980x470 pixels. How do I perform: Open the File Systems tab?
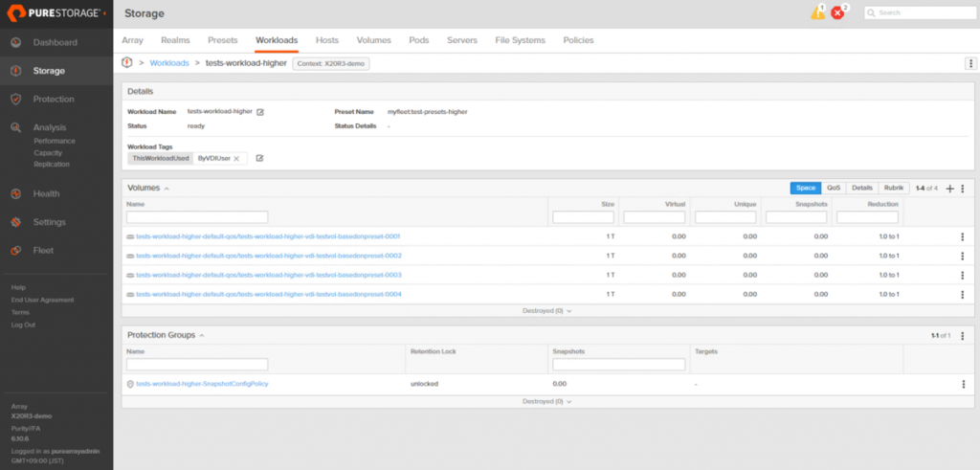(x=520, y=40)
